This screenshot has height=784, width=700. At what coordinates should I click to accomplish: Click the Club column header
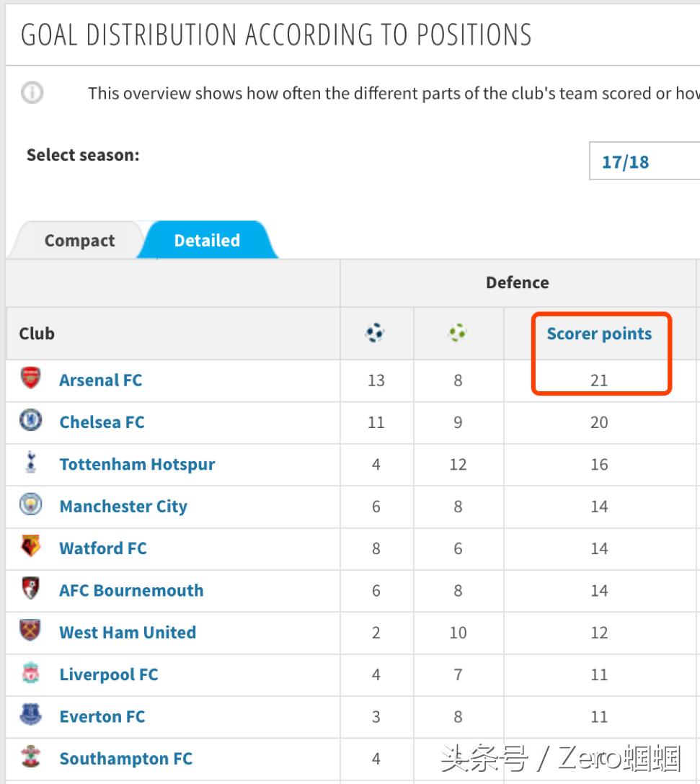coord(37,334)
